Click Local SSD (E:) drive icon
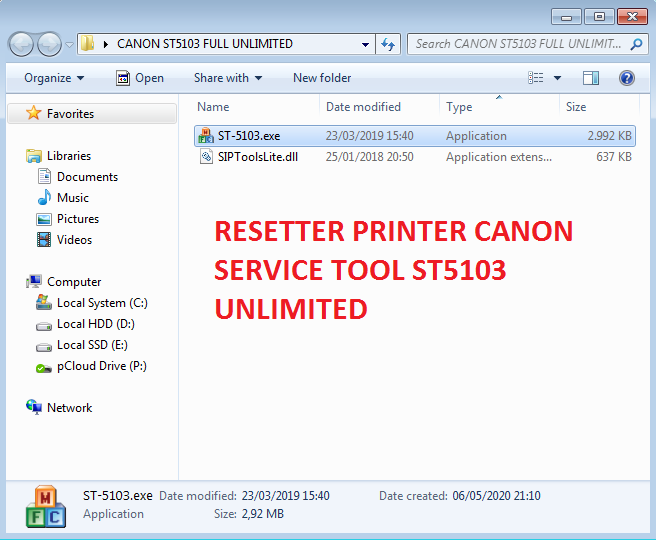 (44, 347)
